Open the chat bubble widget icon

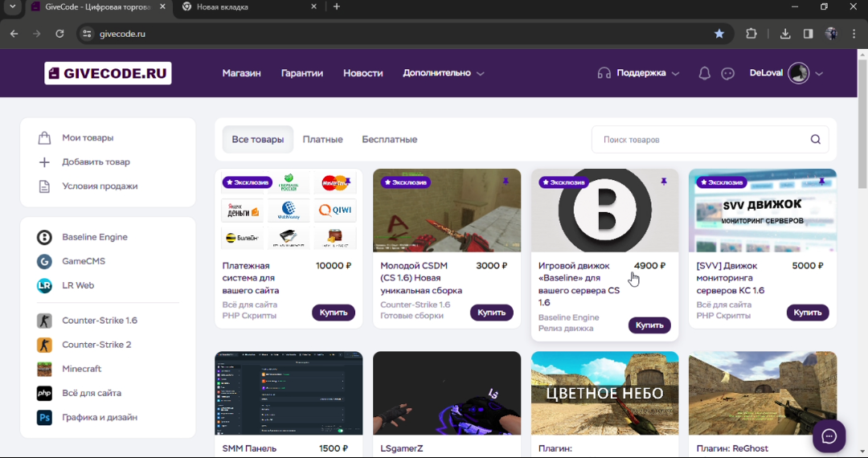(x=829, y=436)
